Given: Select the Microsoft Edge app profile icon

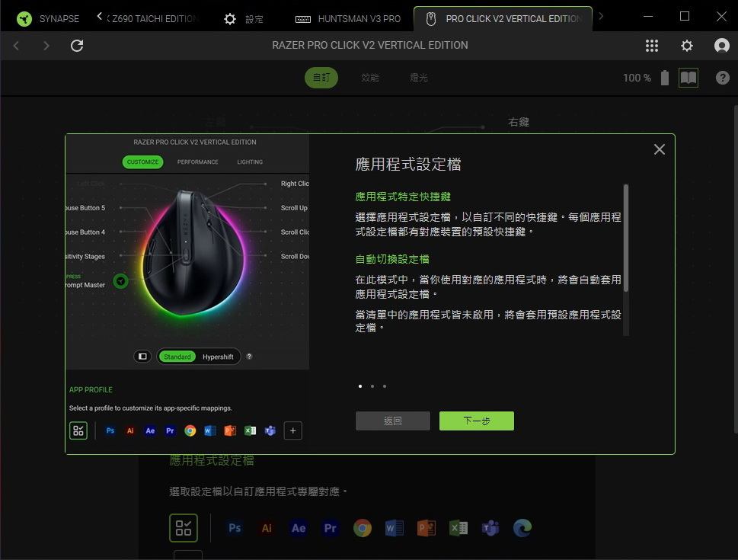Looking at the screenshot, I should [522, 528].
